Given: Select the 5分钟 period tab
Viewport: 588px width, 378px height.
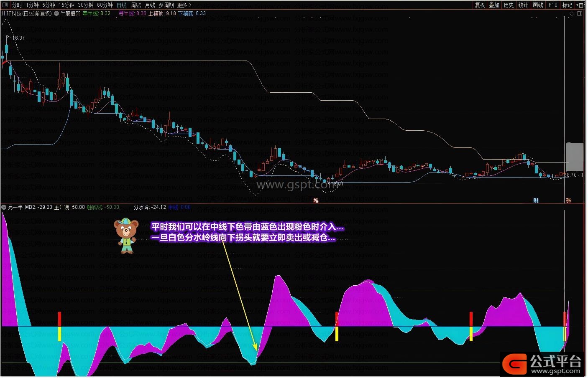Looking at the screenshot, I should 49,5.
